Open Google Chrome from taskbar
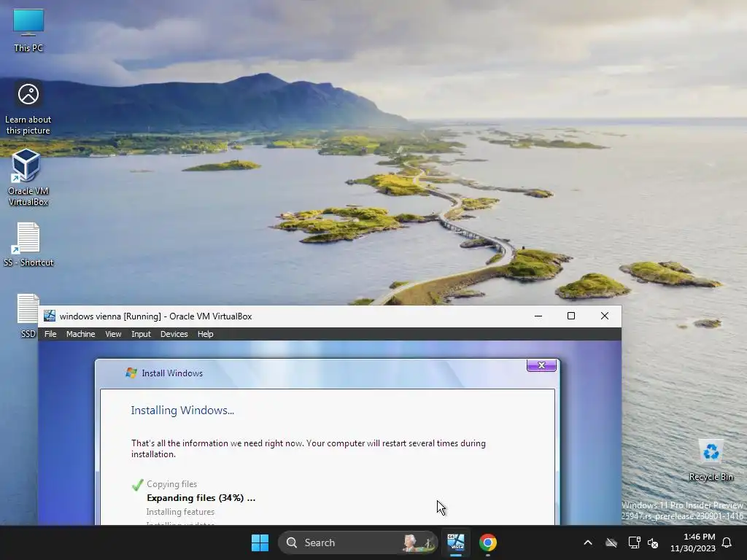747x560 pixels. 488,542
